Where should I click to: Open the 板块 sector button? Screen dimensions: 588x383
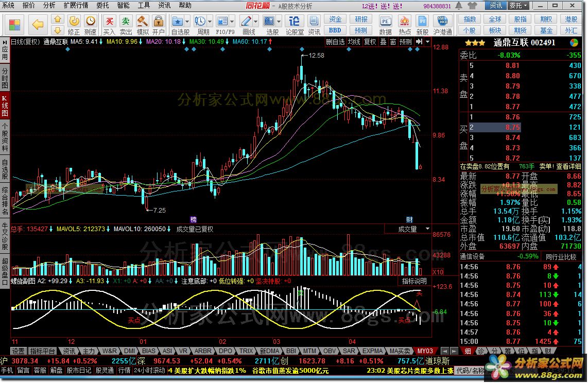pos(495,30)
